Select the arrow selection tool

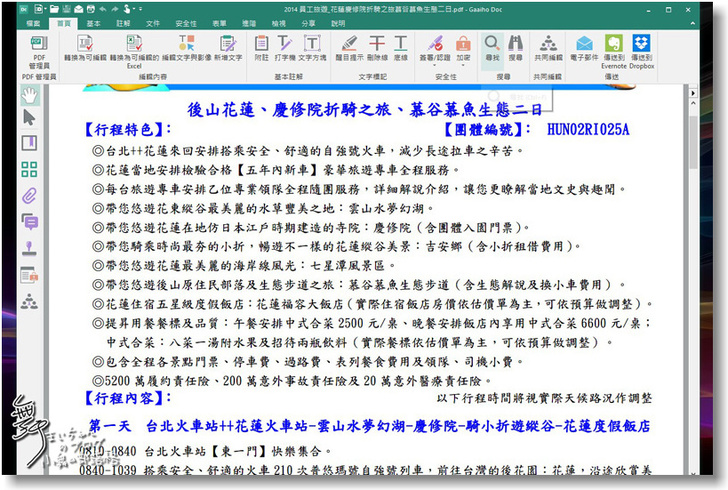click(30, 118)
